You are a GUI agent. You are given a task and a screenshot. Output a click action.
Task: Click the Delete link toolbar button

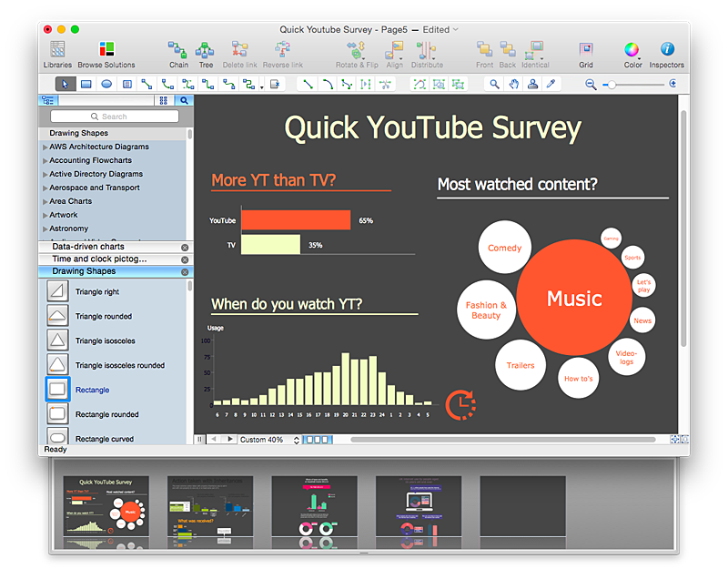pos(239,55)
